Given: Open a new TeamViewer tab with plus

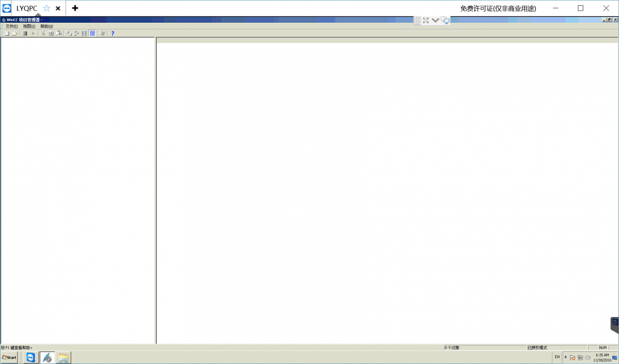Looking at the screenshot, I should click(x=75, y=8).
